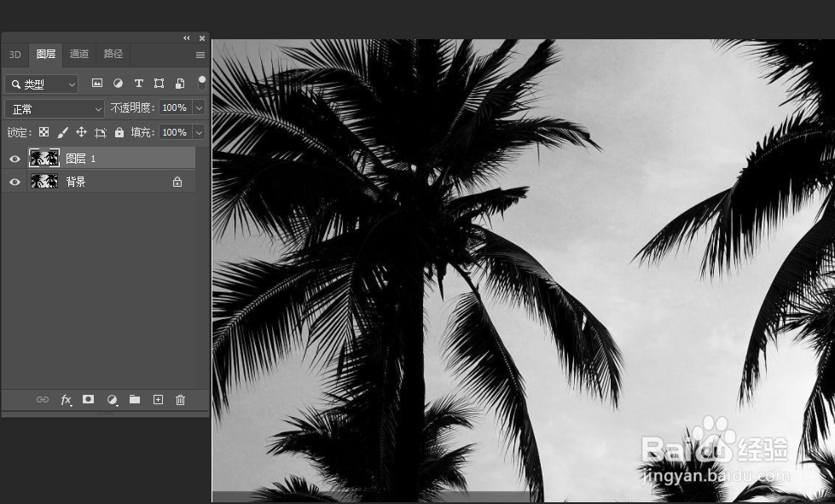Viewport: 835px width, 504px height.
Task: Switch to the 路径 tab
Action: (x=113, y=54)
